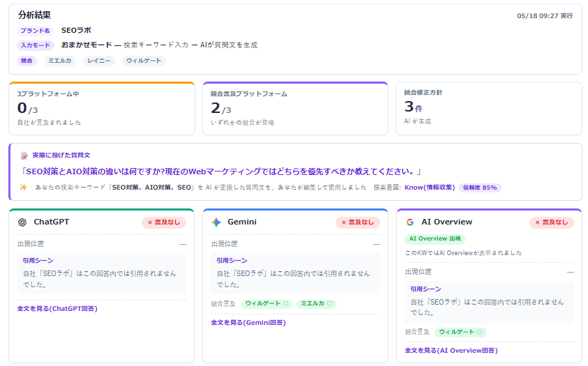Click Gemini card's 言及なし badge
Screen dimensions: 588x366
[358, 222]
